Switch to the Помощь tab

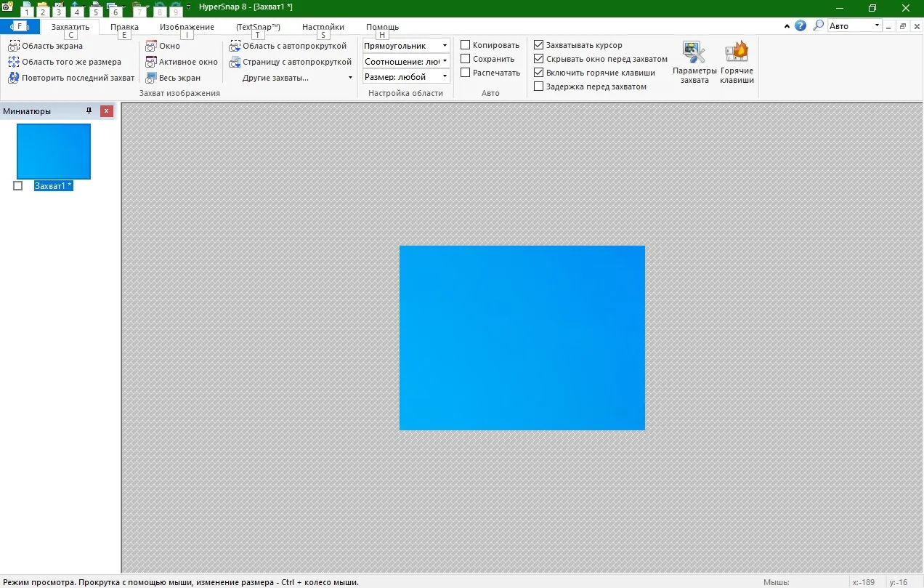click(x=382, y=27)
